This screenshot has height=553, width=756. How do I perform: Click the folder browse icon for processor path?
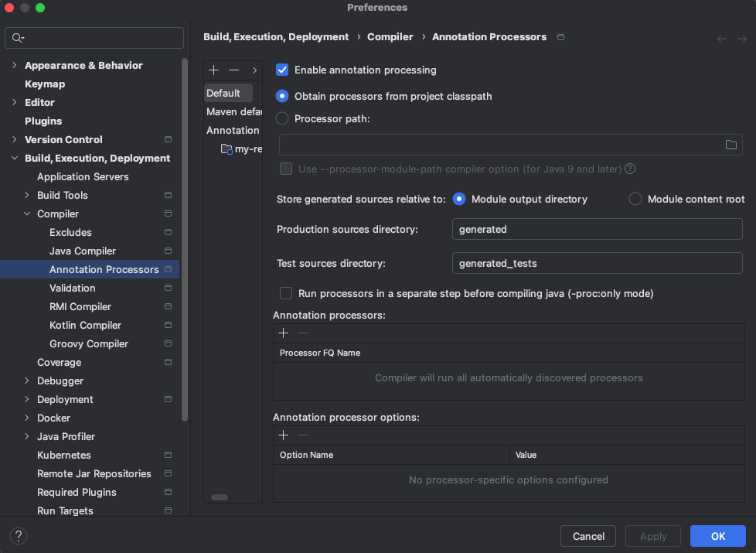[x=730, y=145]
